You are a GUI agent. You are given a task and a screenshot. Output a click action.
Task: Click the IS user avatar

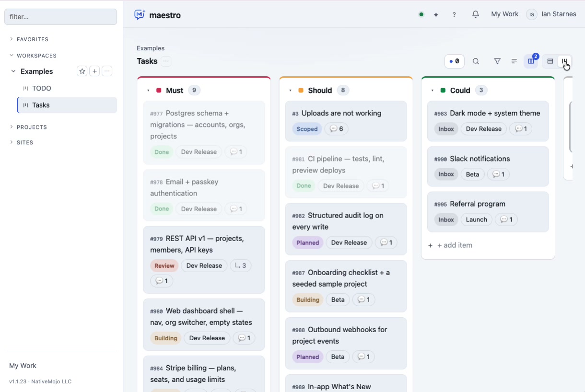tap(531, 14)
